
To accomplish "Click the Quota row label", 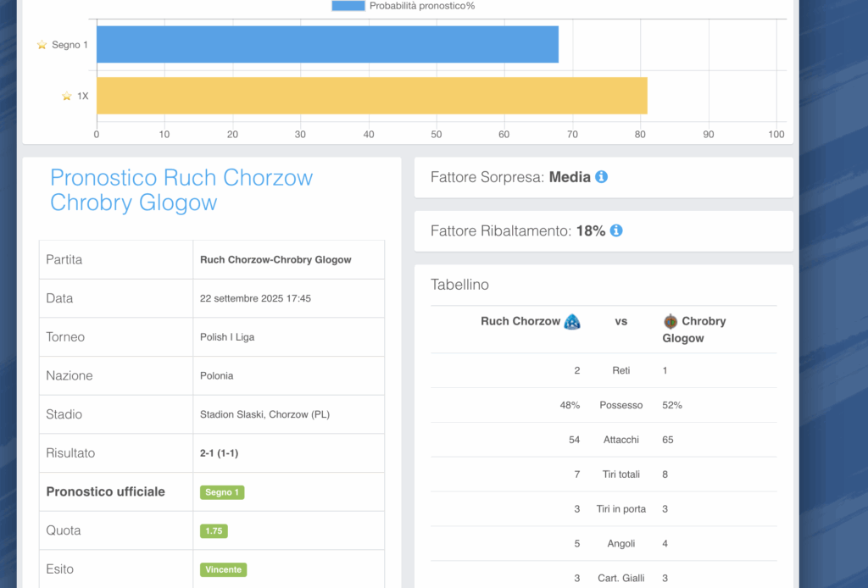I will point(63,530).
